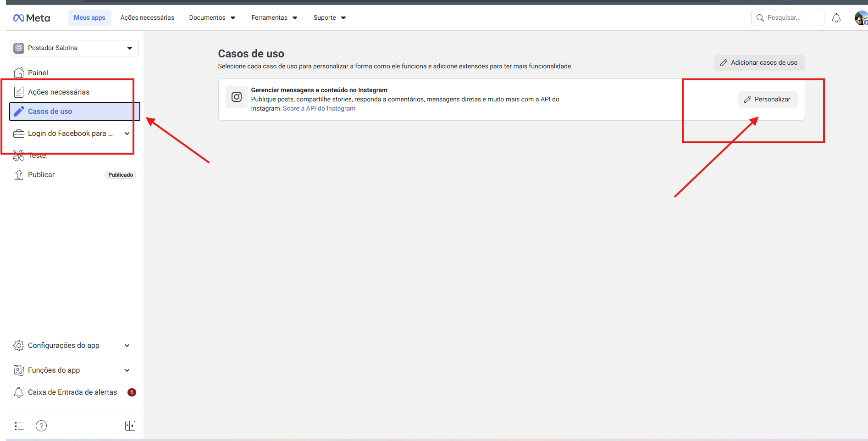This screenshot has height=441, width=868.
Task: Open the Sobre a API do Instagram link
Action: (x=319, y=109)
